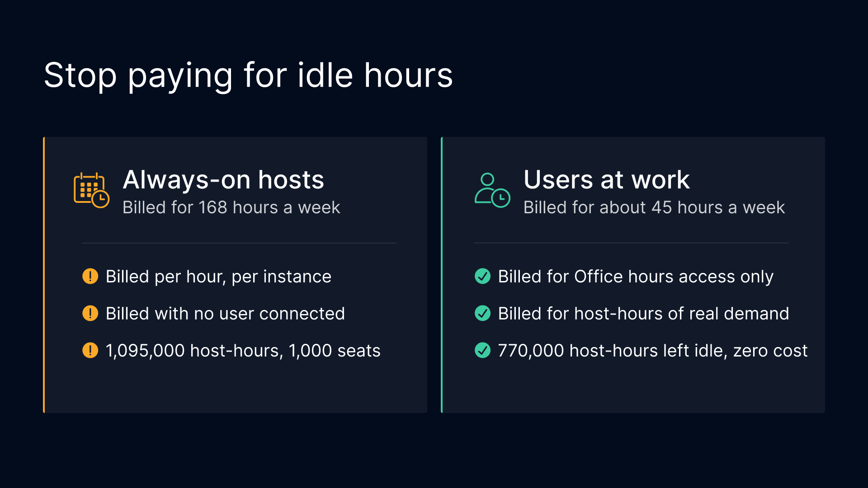Click checkmark icon beside 'Billed for host-hours of real demand'
868x488 pixels.
click(483, 313)
